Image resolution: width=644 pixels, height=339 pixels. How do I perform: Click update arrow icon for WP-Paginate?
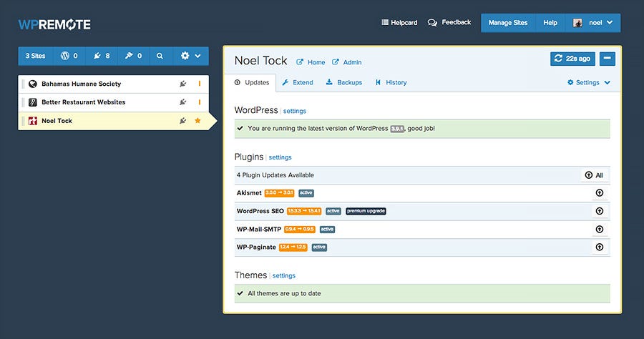600,247
